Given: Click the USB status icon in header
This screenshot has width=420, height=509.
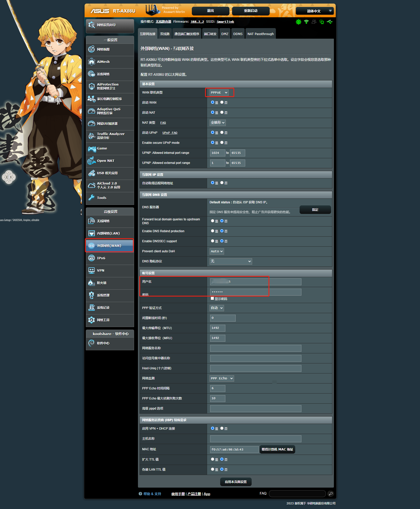Looking at the screenshot, I should pos(330,22).
